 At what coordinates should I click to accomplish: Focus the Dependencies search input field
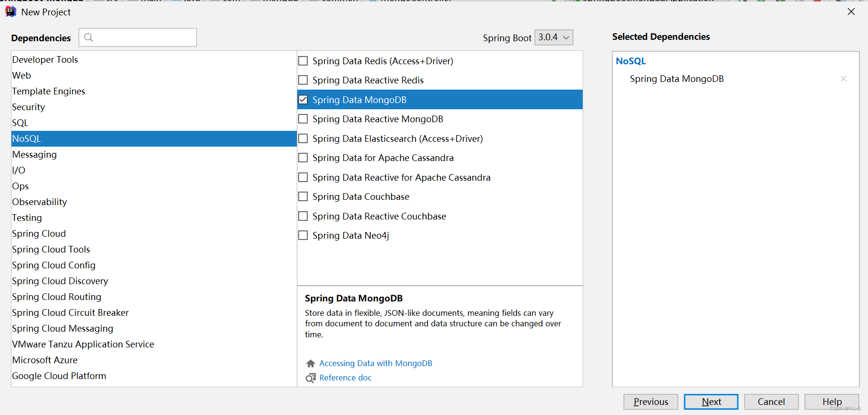138,37
